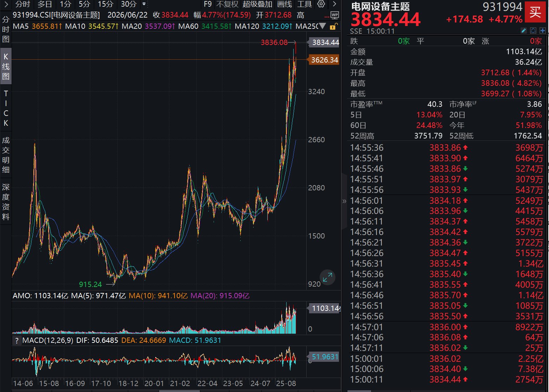549x392 pixels.
Task: Click the pencil note icon
Action: [x=523, y=31]
